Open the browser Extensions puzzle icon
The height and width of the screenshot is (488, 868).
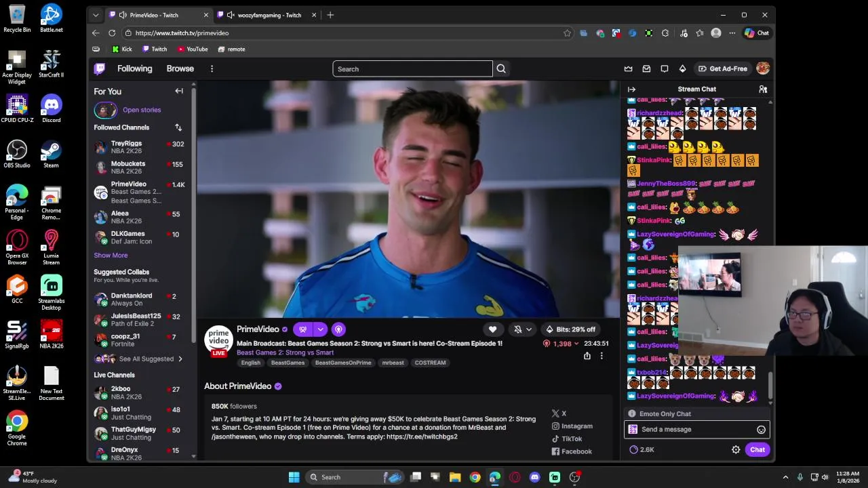coord(665,33)
